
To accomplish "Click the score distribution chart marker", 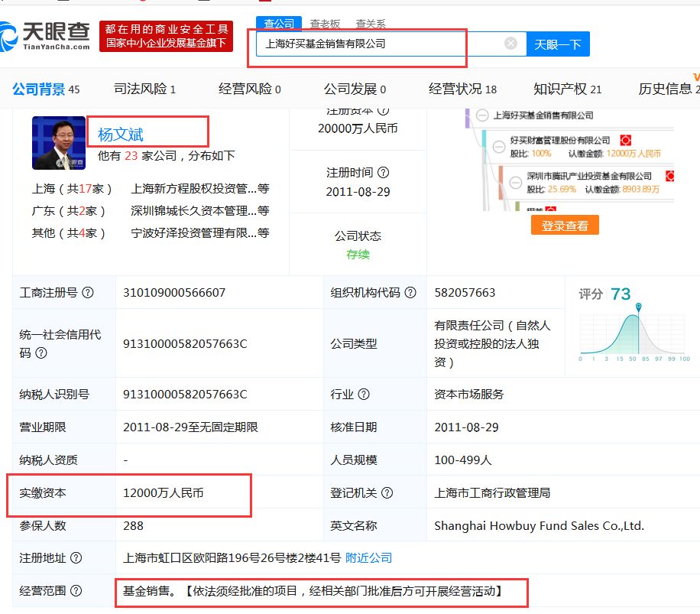I will (x=638, y=307).
